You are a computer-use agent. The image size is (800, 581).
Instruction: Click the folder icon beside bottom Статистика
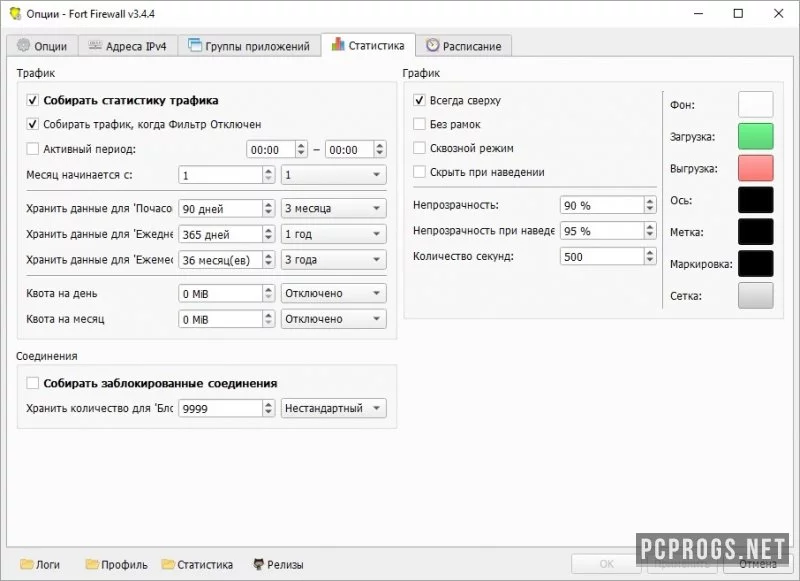(x=167, y=564)
